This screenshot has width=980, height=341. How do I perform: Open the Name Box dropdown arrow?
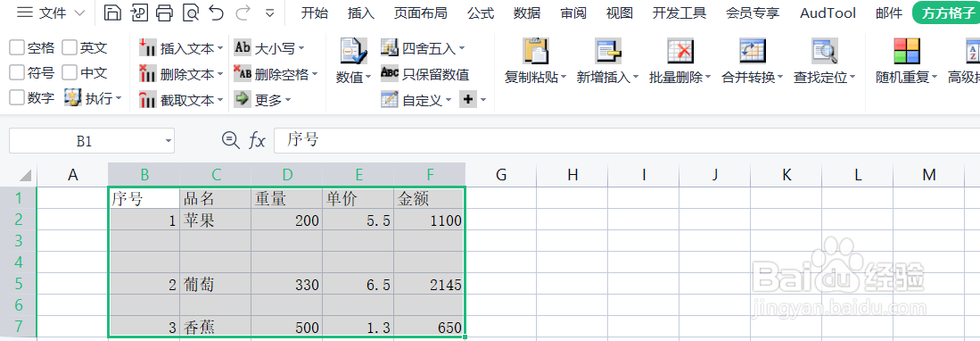pos(169,141)
